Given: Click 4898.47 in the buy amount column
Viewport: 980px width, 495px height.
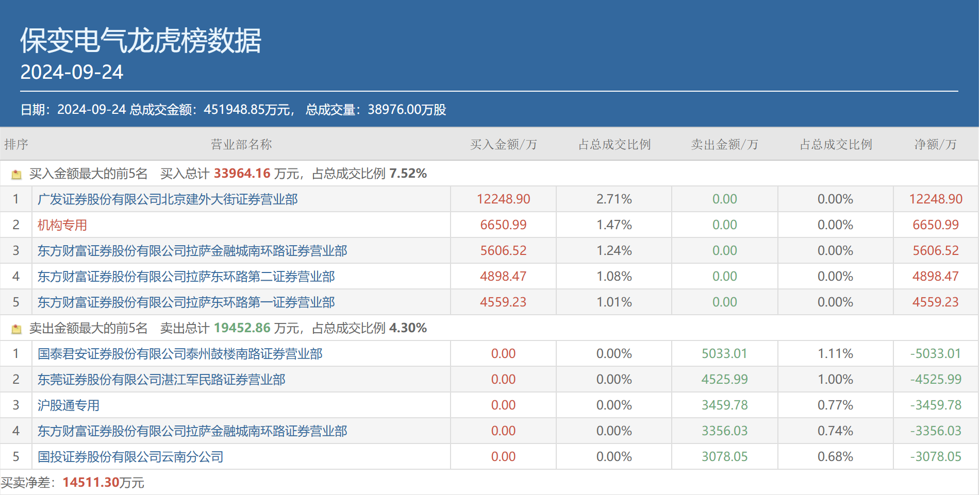Looking at the screenshot, I should (503, 277).
